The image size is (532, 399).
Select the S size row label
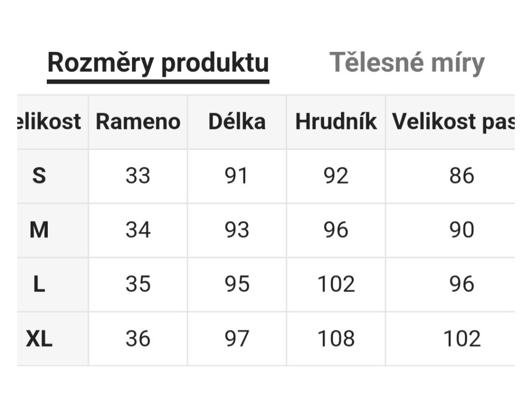pos(39,176)
